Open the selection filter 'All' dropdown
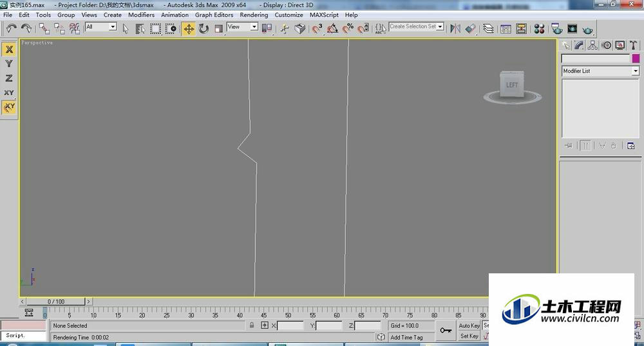The width and height of the screenshot is (644, 346). 101,26
